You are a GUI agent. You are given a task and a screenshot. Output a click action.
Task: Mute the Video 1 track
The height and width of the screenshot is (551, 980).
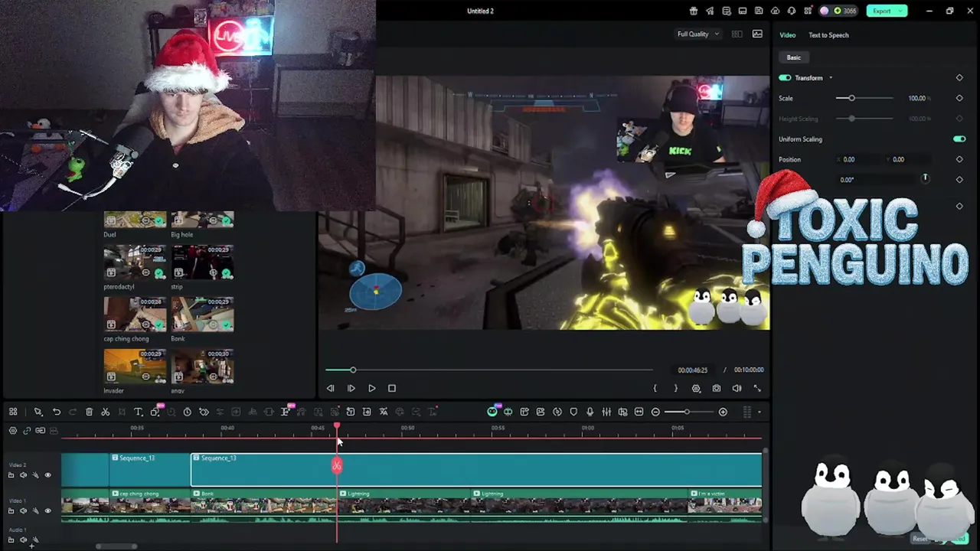[x=23, y=510]
